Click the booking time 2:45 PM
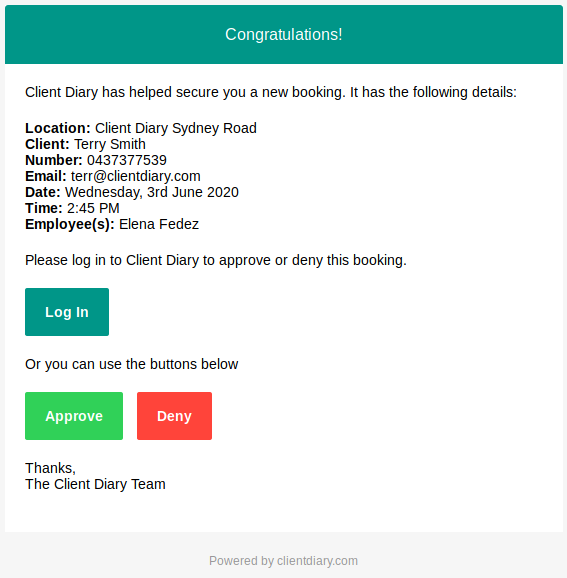 pyautogui.click(x=93, y=208)
